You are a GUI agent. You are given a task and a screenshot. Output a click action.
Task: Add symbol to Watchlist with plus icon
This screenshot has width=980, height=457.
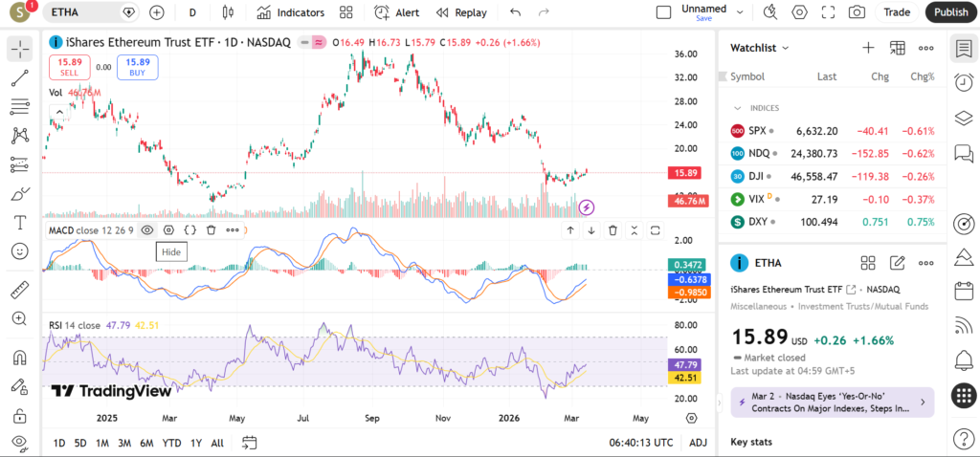coord(868,48)
